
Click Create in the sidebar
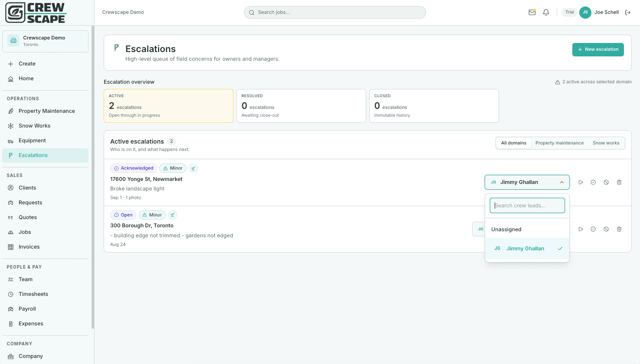pos(45,64)
